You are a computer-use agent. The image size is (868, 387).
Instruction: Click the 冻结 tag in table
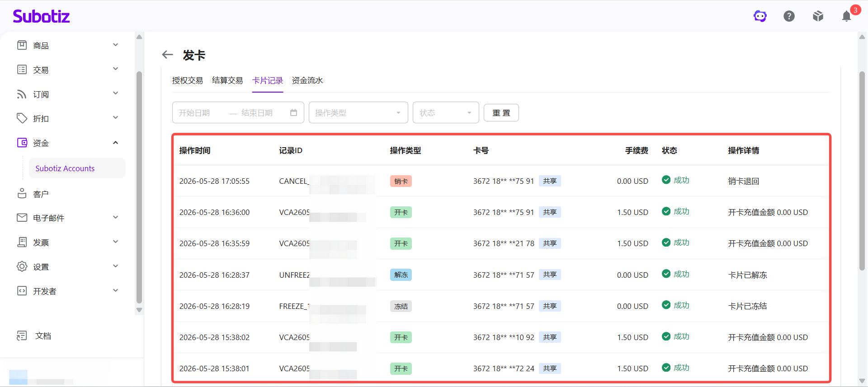(401, 306)
